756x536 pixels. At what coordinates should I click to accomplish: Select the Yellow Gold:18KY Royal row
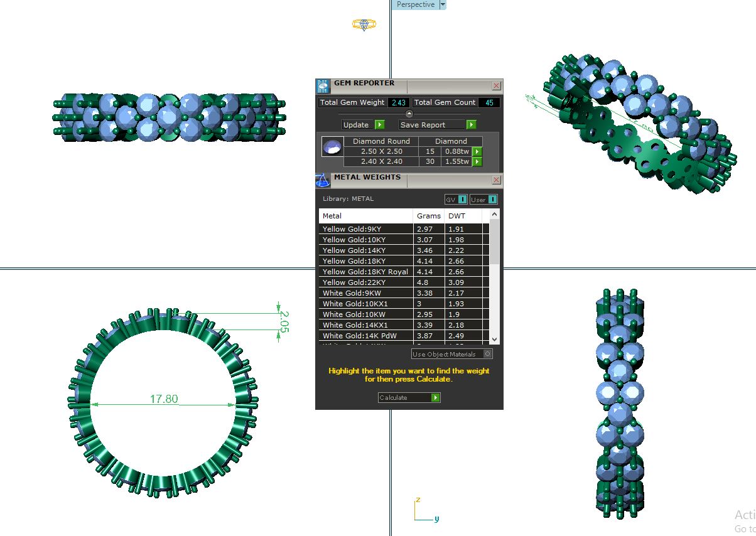point(404,272)
